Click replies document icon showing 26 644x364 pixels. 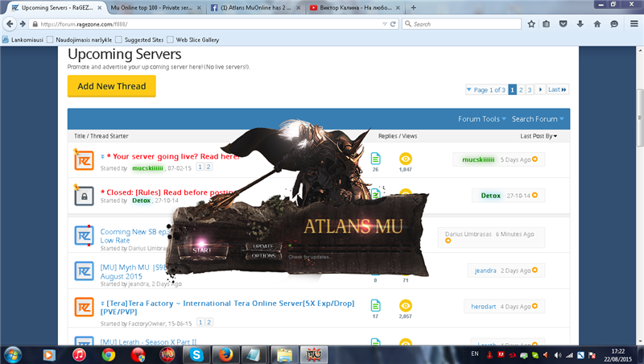[x=375, y=158]
